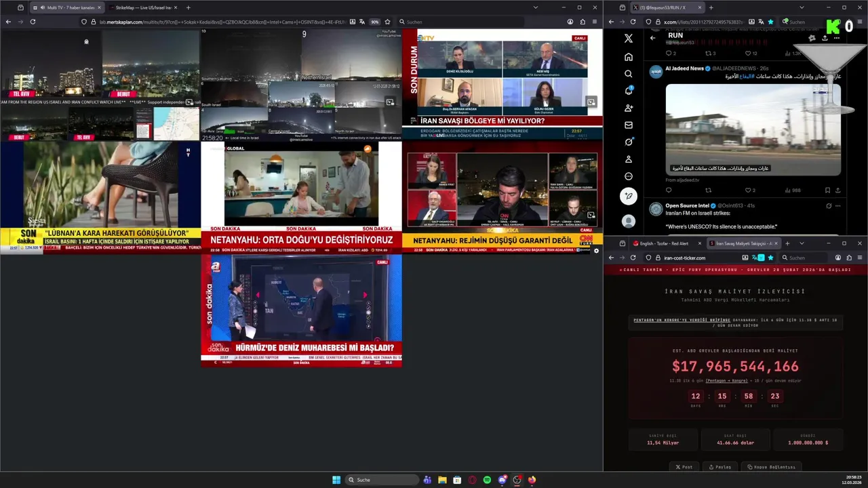Like the Al Jadeed News post
The width and height of the screenshot is (868, 488).
click(x=748, y=190)
